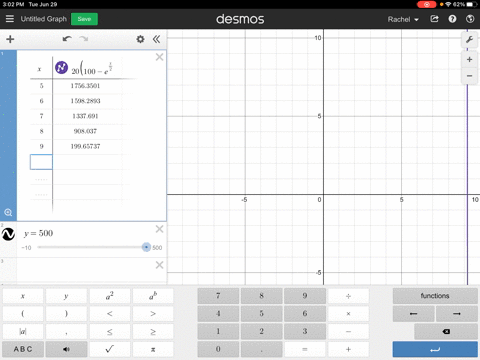Zoom in on the graph
This screenshot has width=480, height=360.
(469, 60)
